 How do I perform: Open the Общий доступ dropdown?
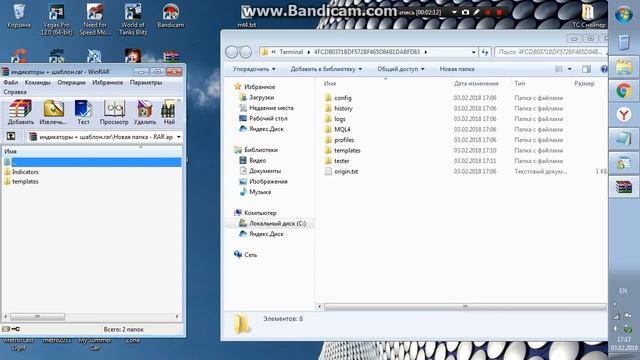click(400, 69)
